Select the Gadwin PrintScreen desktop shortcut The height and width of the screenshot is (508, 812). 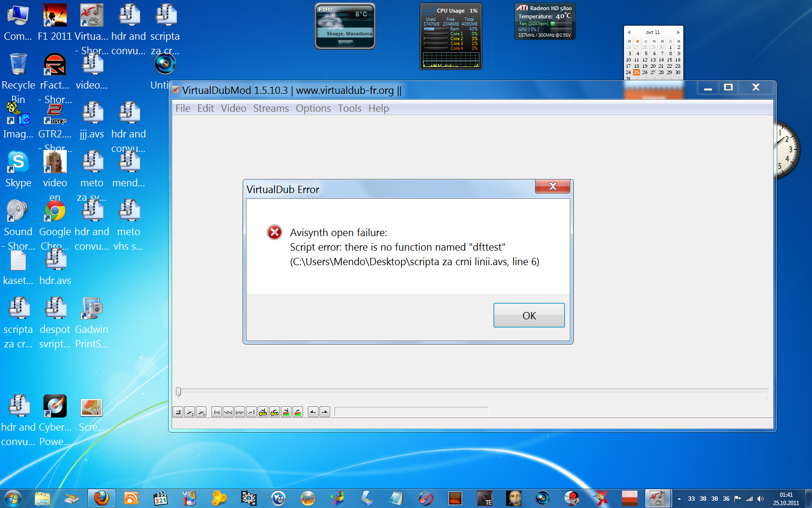point(91,323)
